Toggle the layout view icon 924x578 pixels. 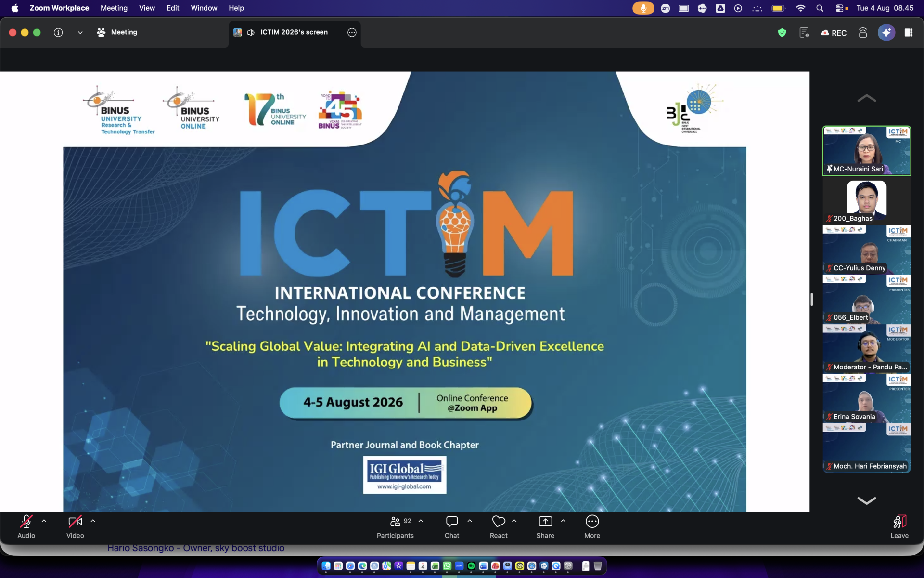coord(909,32)
